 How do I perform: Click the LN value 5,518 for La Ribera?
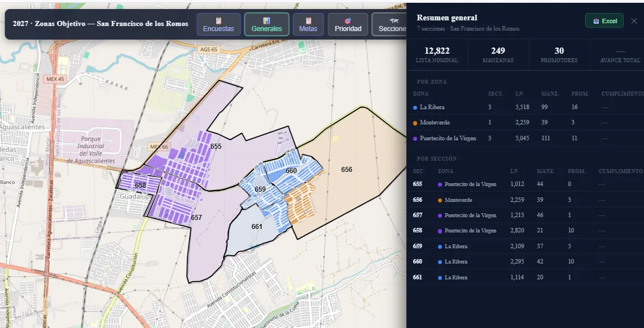pyautogui.click(x=522, y=107)
